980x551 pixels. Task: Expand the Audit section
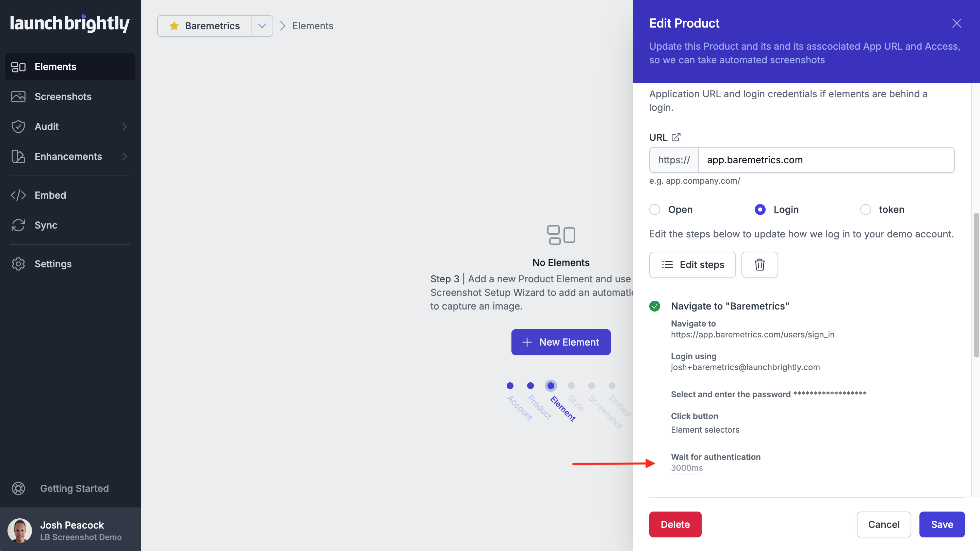coord(70,126)
